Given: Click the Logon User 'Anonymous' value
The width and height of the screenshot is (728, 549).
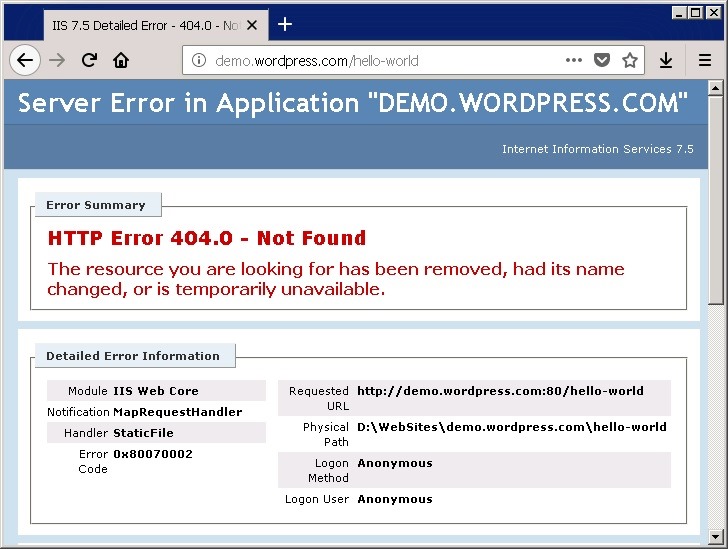Looking at the screenshot, I should [395, 499].
